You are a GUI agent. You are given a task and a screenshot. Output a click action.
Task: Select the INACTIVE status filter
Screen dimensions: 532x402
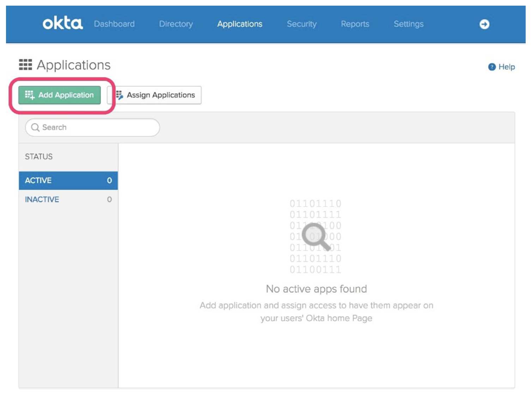point(68,200)
